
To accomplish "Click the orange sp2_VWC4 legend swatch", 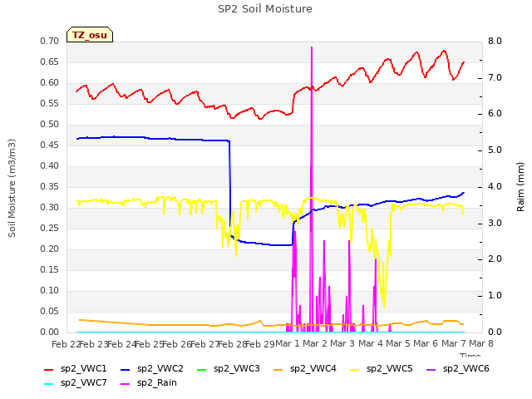I will 278,369.
